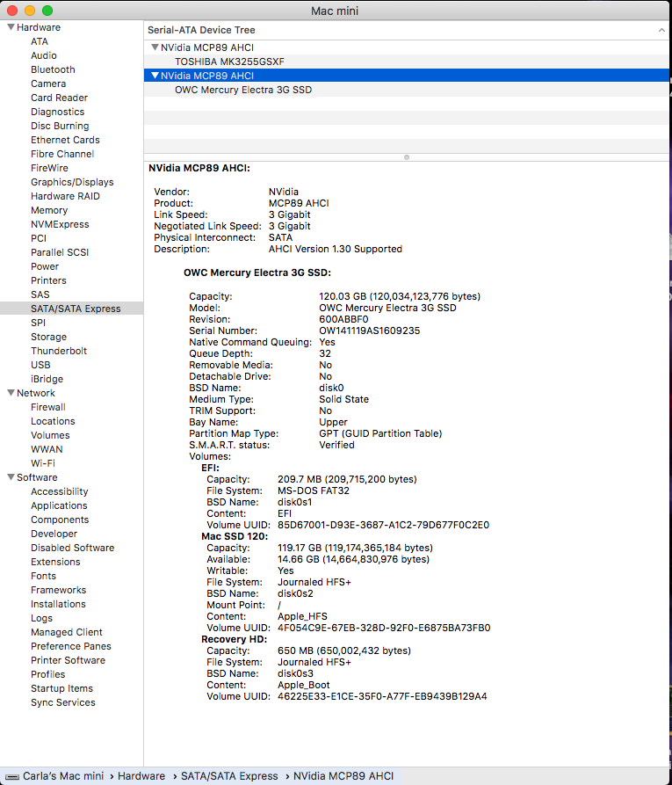Select Printers under Hardware
The width and height of the screenshot is (672, 785).
point(48,280)
